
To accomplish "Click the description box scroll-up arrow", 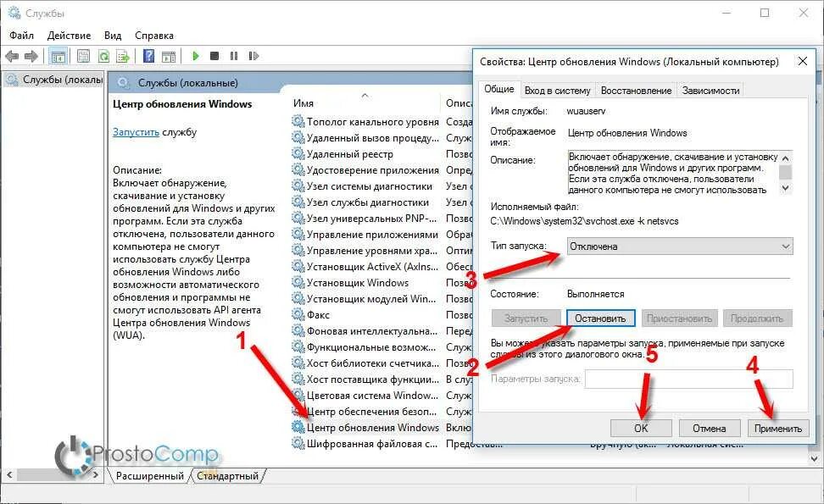I will tap(785, 158).
